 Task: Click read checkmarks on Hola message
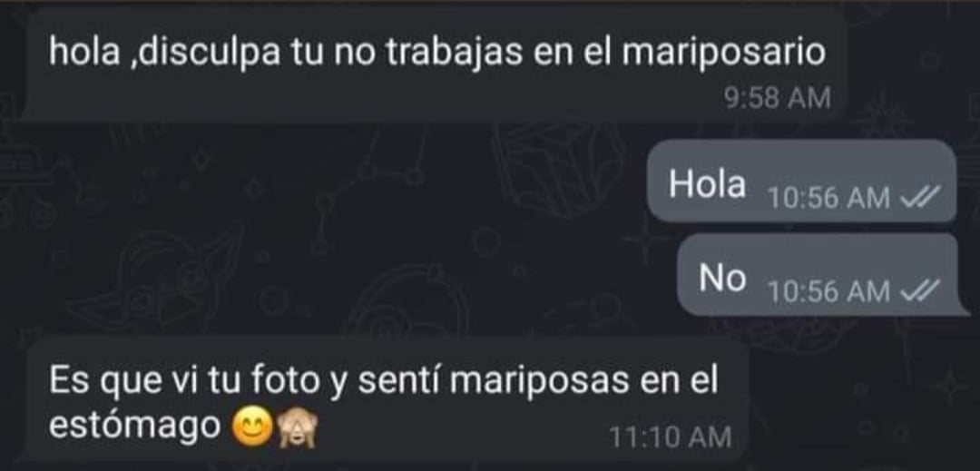[x=918, y=198]
